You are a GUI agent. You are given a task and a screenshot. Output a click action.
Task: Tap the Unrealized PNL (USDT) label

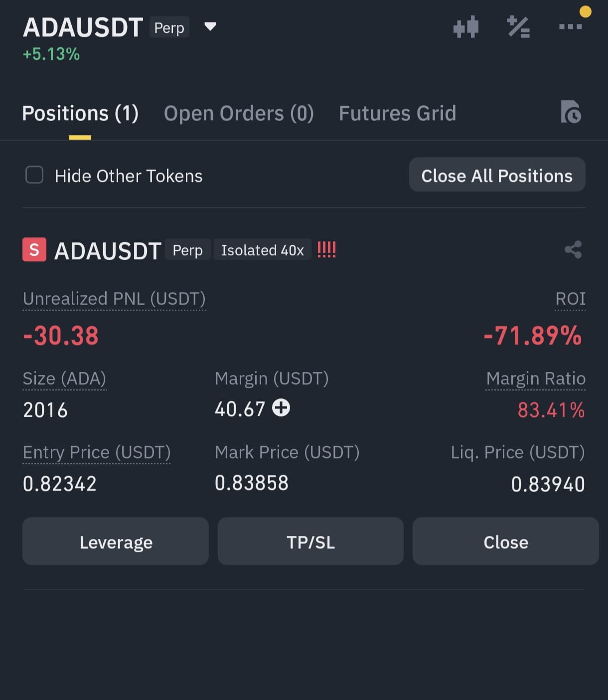point(114,299)
